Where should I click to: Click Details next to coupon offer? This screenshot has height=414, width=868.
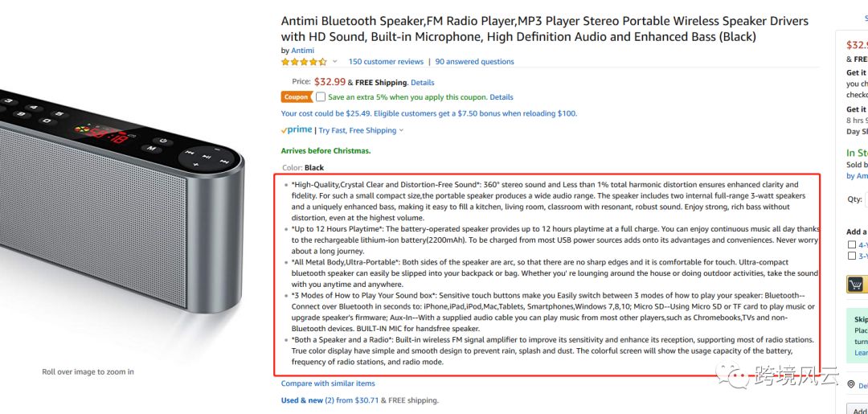502,97
